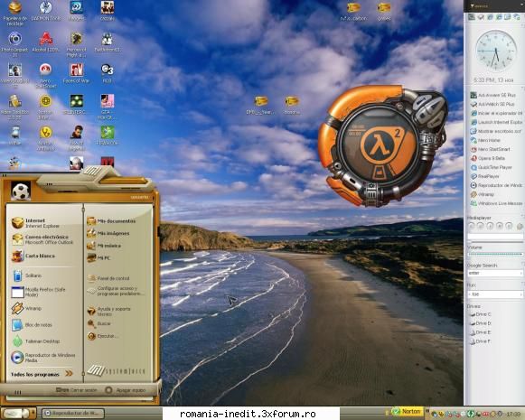Open Drive C: in sidebar
The height and width of the screenshot is (420, 525).
(x=480, y=314)
